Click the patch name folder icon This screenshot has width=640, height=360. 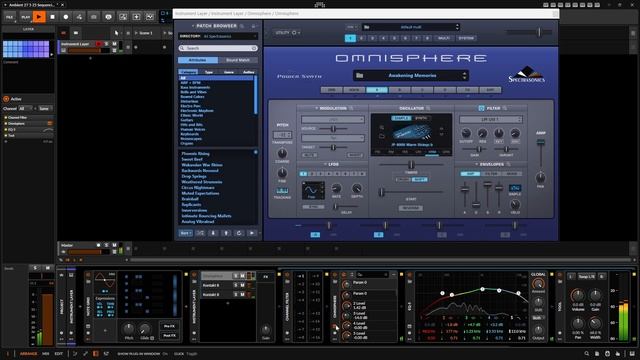360,76
